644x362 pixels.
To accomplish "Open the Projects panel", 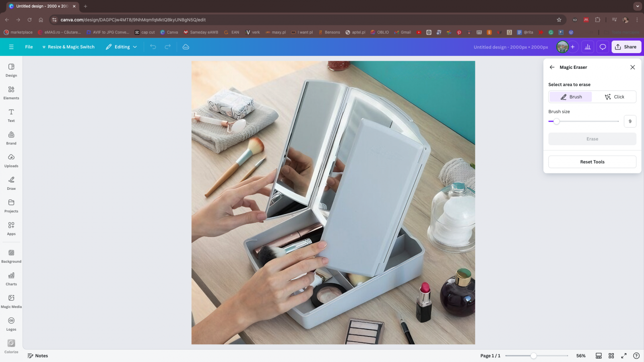I will click(11, 206).
